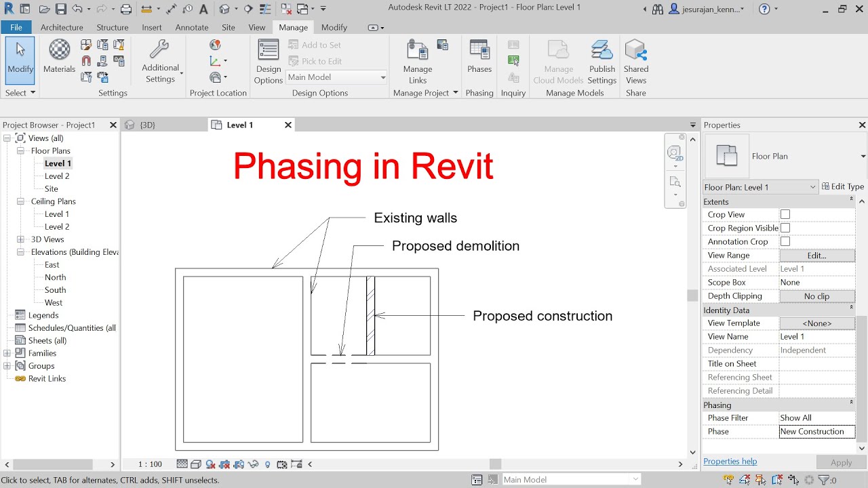Click the Location globe icon
Viewport: 868px width, 488px height.
[x=215, y=45]
